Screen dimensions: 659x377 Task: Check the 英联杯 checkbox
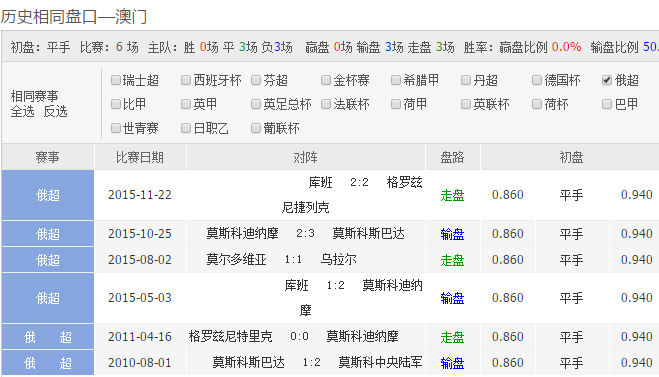point(466,104)
